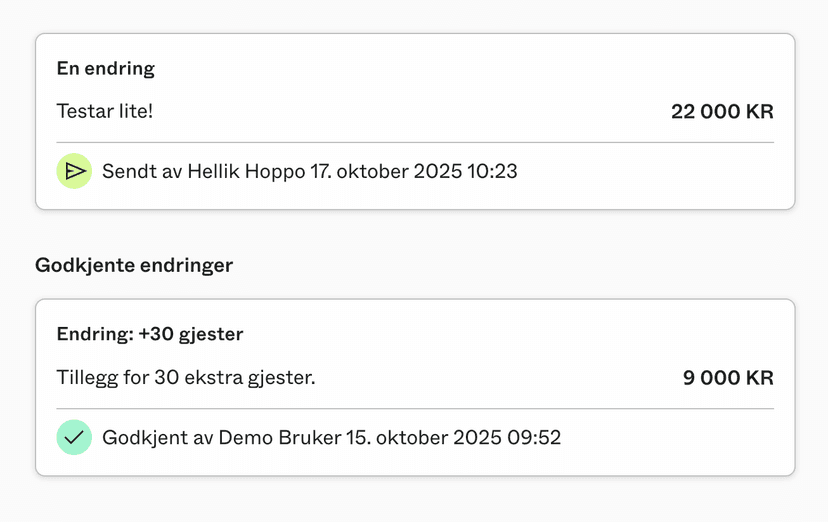The height and width of the screenshot is (522, 828).
Task: Select the "Tillegg for 30 ekstra gjester." text
Action: 186,378
